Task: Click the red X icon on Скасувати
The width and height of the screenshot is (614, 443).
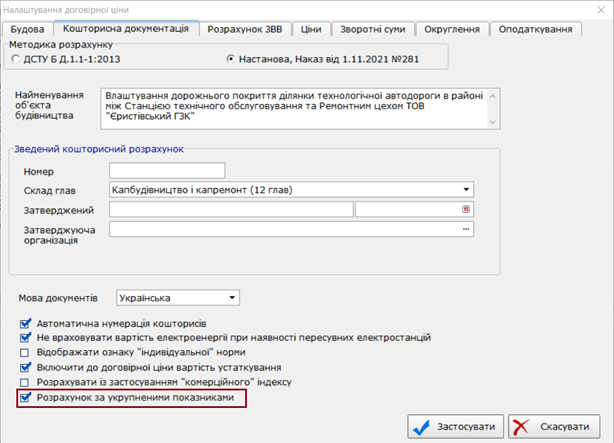Action: tap(522, 427)
